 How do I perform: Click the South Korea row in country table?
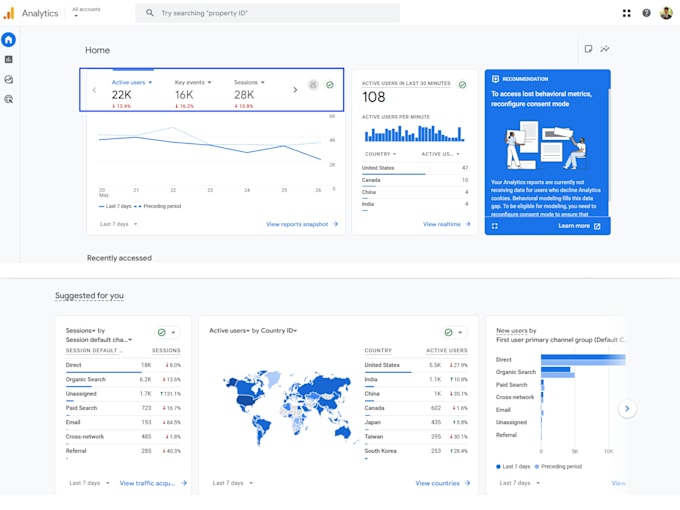point(416,451)
